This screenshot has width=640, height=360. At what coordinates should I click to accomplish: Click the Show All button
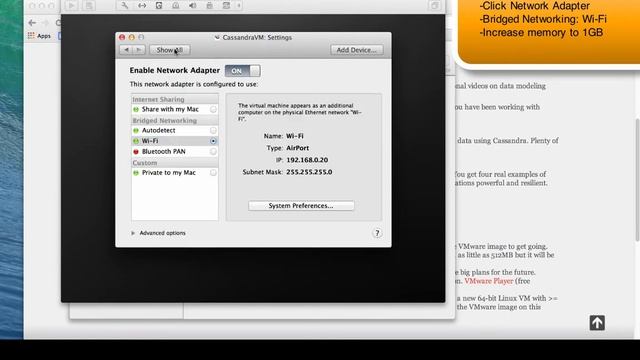pos(169,50)
